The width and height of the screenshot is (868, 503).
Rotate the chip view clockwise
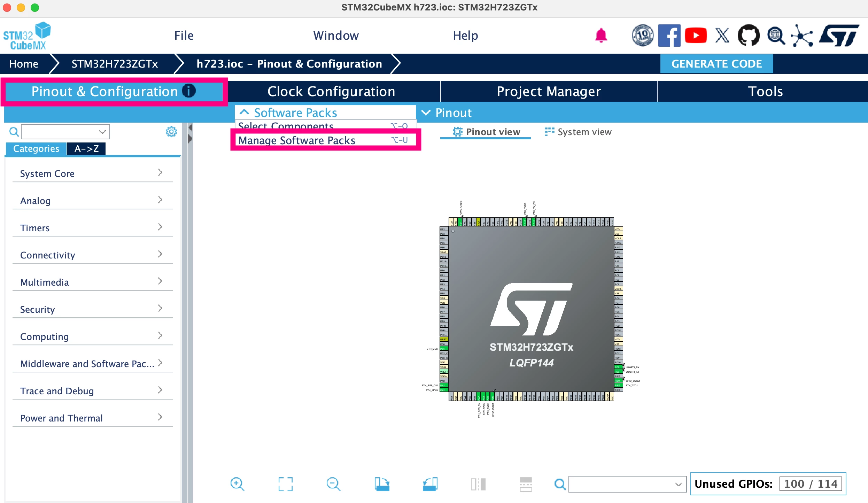[x=382, y=484]
